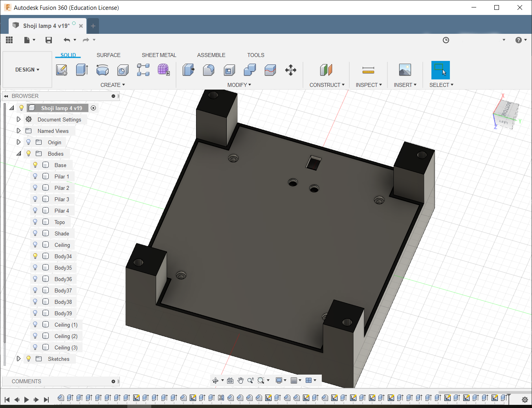Viewport: 532px width, 408px height.
Task: Open the INSPECT menu
Action: pyautogui.click(x=369, y=85)
